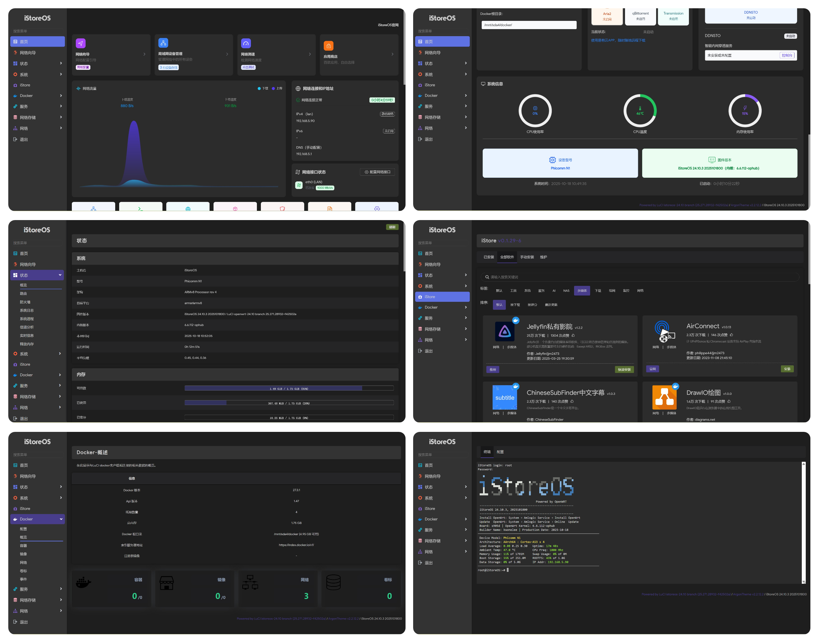Click the orange DrawIO app logo
The image size is (819, 644).
[664, 397]
